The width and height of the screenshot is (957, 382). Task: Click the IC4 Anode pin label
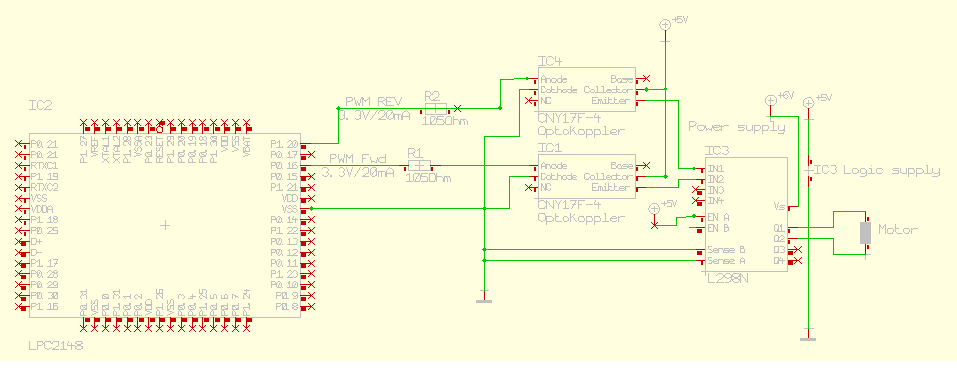554,79
